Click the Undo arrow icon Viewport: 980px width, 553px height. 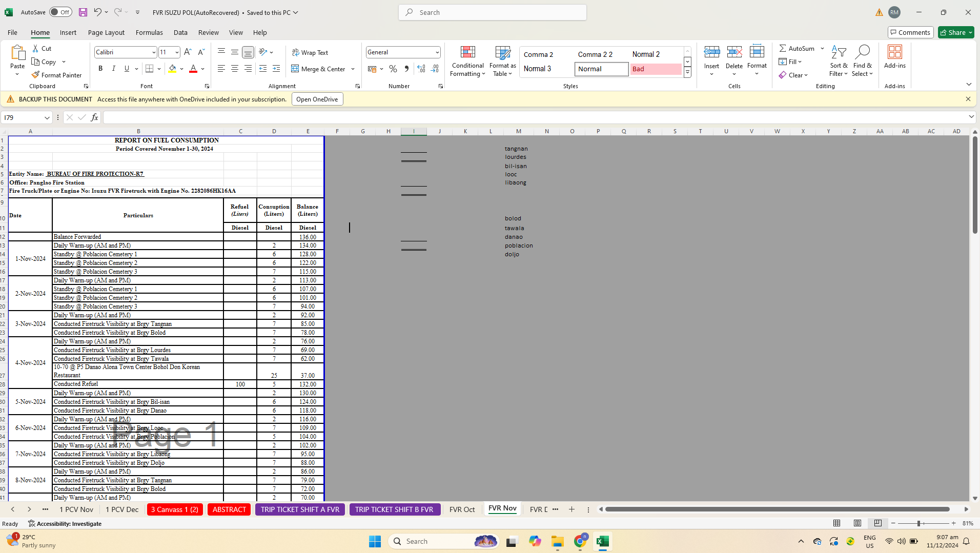[97, 12]
